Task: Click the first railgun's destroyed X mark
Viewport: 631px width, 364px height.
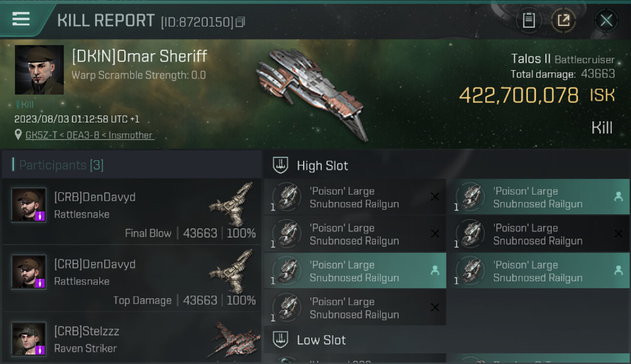Action: [x=435, y=197]
